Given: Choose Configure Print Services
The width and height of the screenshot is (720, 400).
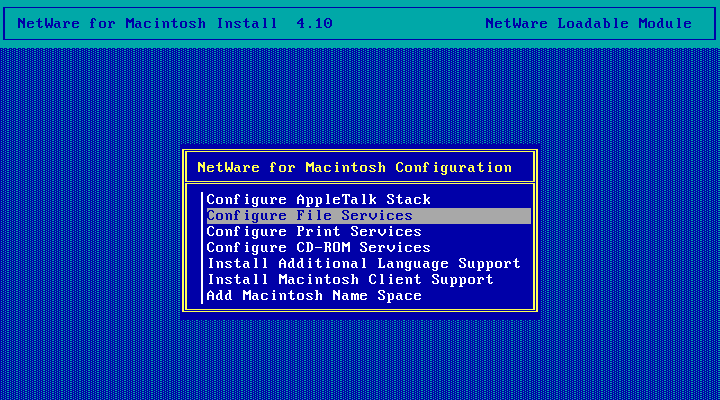Looking at the screenshot, I should coord(313,232).
